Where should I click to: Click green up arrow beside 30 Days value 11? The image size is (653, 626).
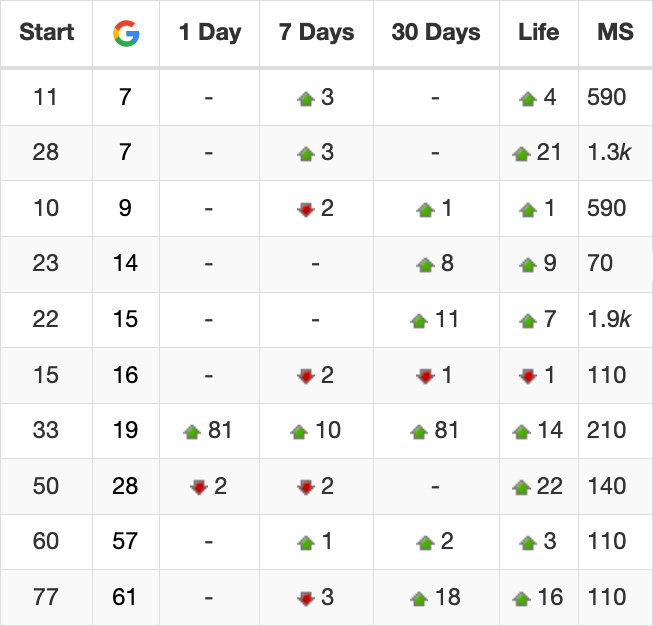pyautogui.click(x=419, y=321)
